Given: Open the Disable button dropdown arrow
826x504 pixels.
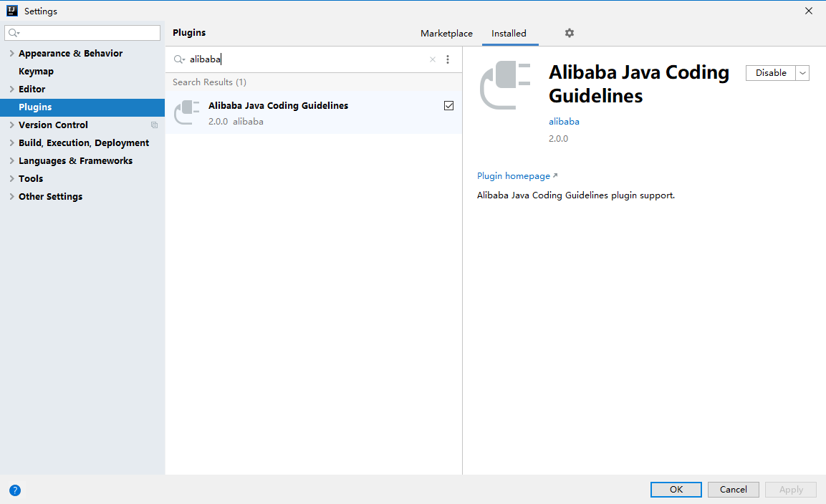Looking at the screenshot, I should (802, 73).
